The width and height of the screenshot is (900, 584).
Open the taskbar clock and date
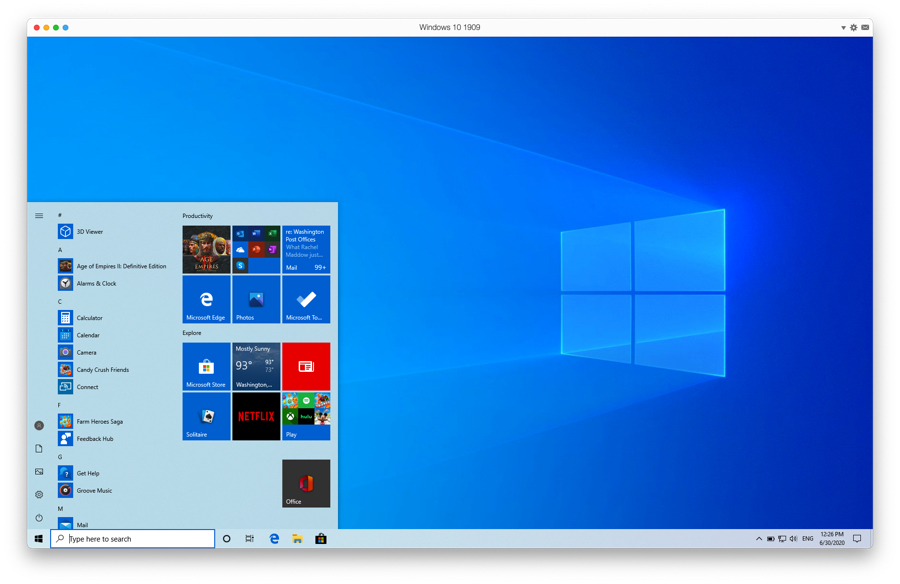(x=832, y=539)
